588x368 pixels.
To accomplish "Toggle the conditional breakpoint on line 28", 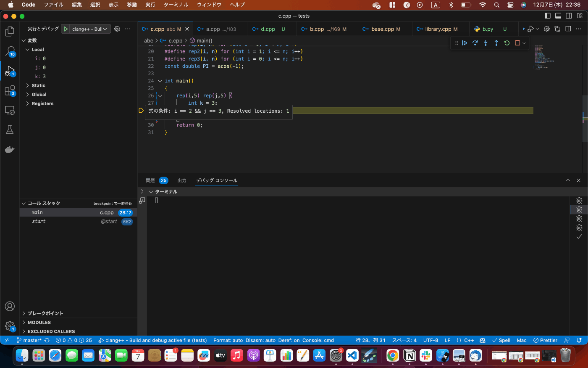I will tap(141, 111).
